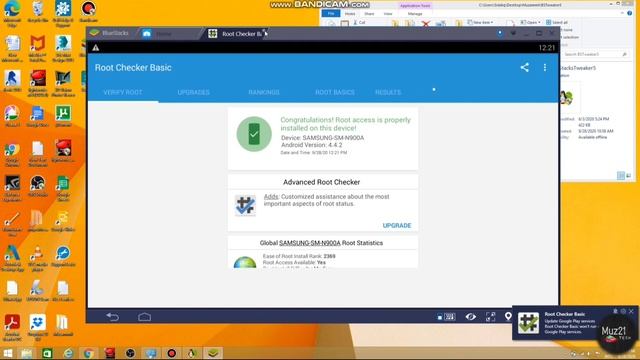Select the Root Checker BlueStacks tab
Screen dimensions: 640x360
[x=238, y=34]
